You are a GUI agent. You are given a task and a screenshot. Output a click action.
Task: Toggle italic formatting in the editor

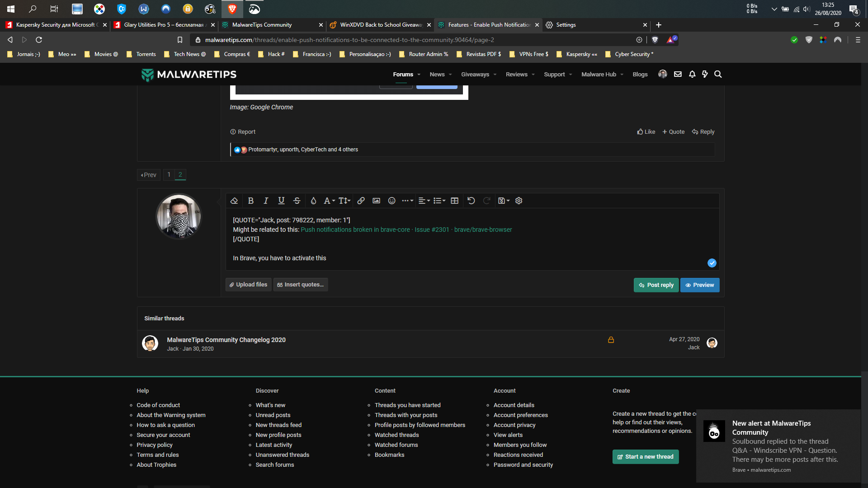(x=266, y=201)
